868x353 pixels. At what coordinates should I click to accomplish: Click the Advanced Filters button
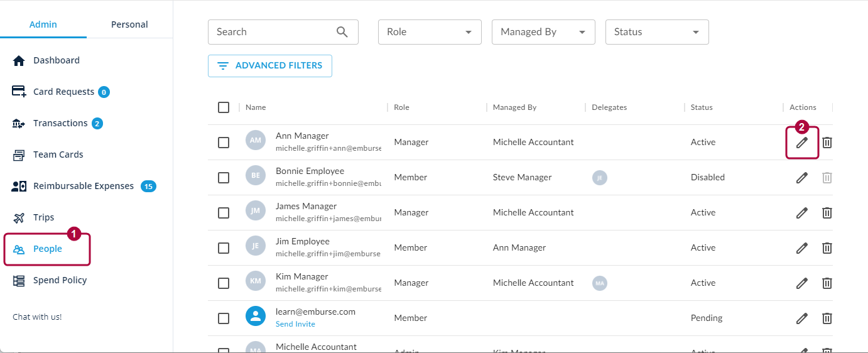269,66
